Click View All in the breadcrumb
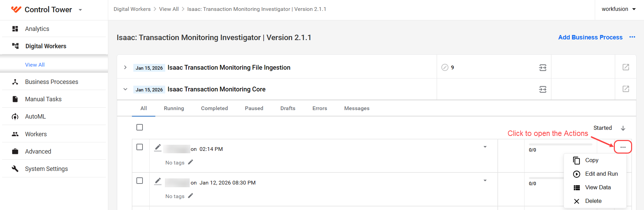The width and height of the screenshot is (644, 210). point(169,9)
